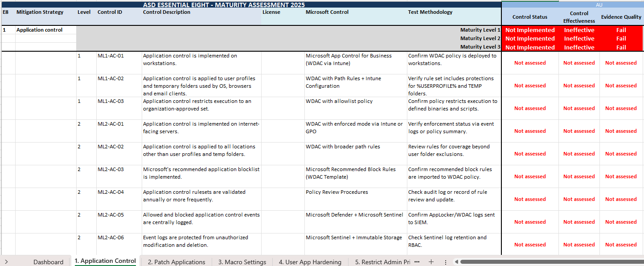Image resolution: width=644 pixels, height=266 pixels.
Task: Click the vertical dots tab bar handle
Action: tap(445, 262)
